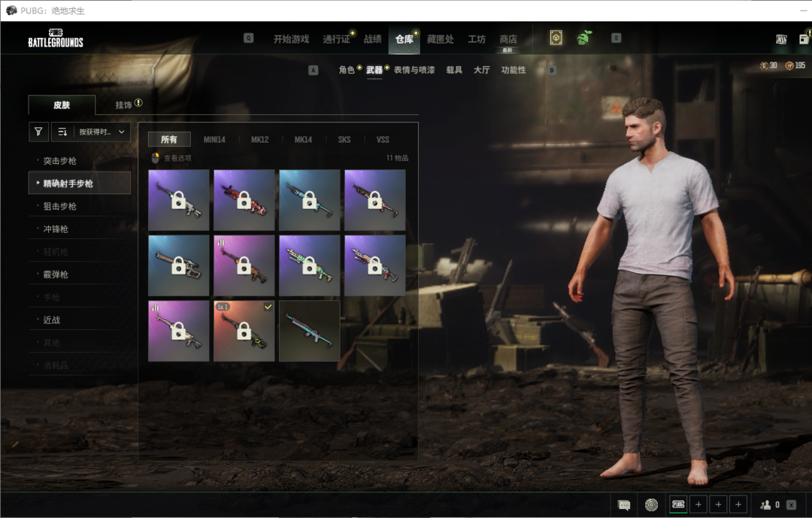Click the PUBG team slot badge
This screenshot has width=812, height=518.
coord(678,504)
